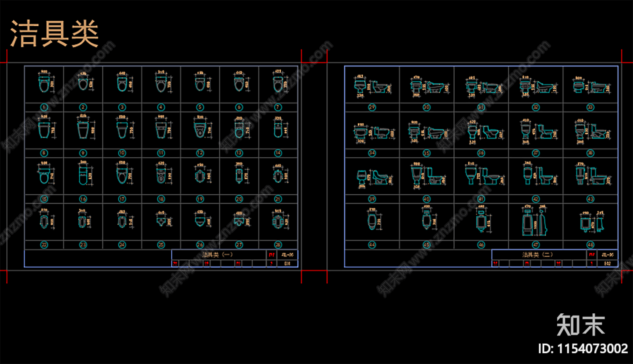Click the circled number 24 label
This screenshot has width=633, height=364.
[x=122, y=245]
